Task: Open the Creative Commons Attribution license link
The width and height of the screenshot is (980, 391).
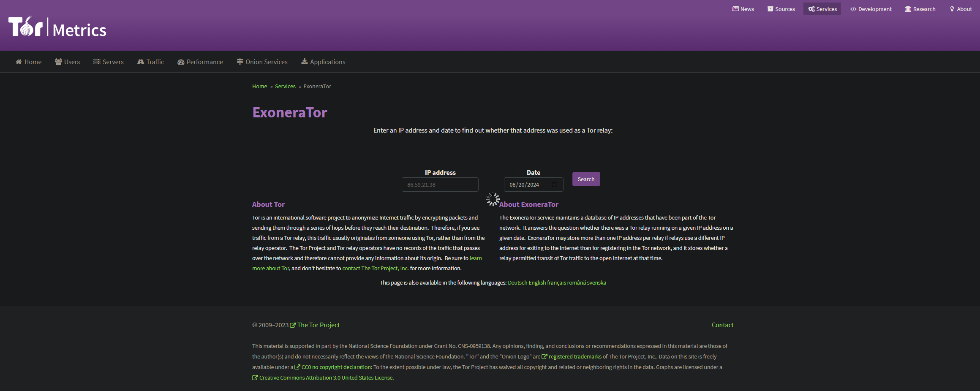Action: point(325,377)
